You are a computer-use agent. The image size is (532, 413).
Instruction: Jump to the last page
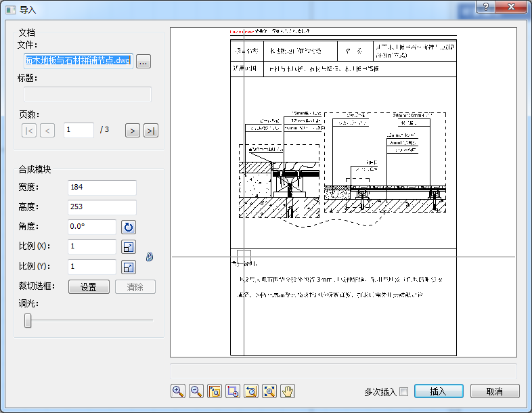151,130
